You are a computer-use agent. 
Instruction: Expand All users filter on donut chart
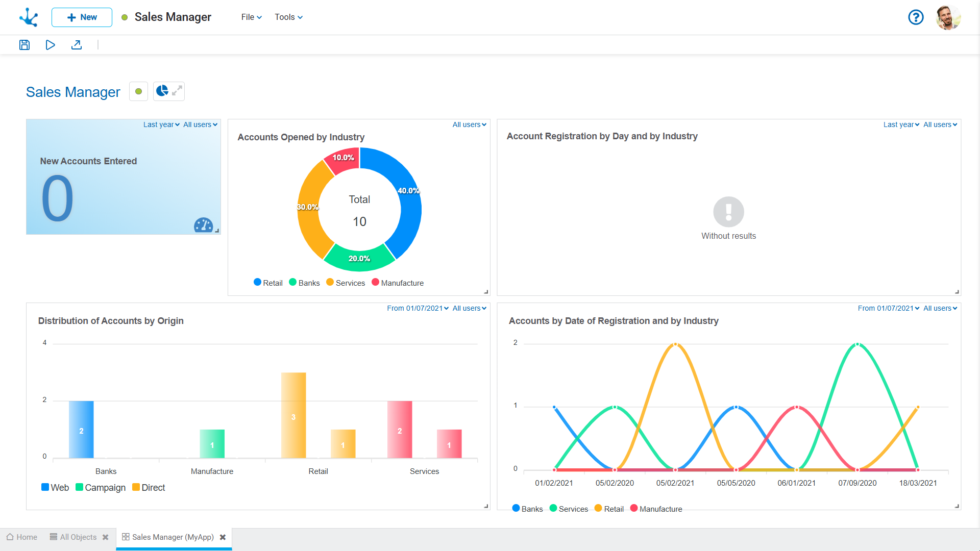[469, 124]
